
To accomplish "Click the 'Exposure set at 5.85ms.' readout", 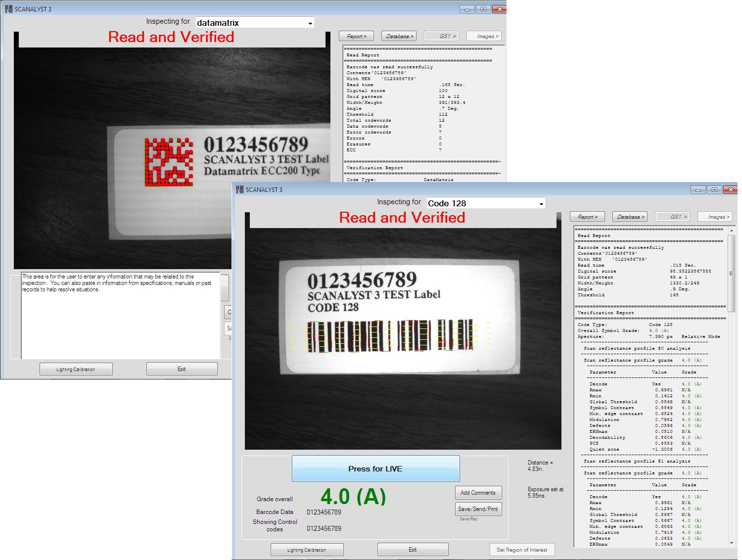I will click(x=546, y=492).
